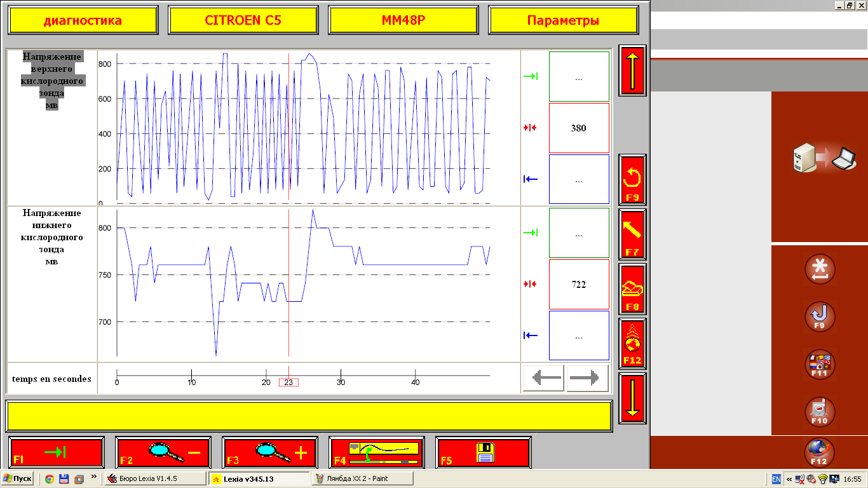Screen dimensions: 868x488
Task: Click the F1 green arrow marker button
Action: click(57, 452)
